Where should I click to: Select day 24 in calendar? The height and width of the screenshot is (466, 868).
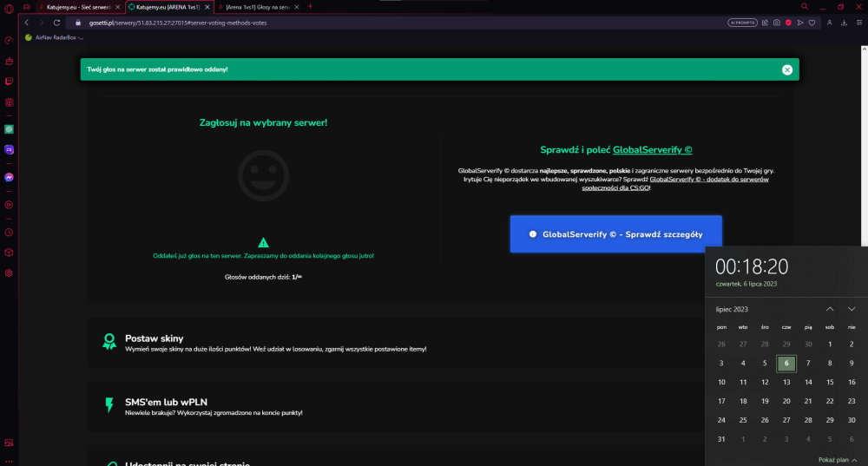click(721, 420)
